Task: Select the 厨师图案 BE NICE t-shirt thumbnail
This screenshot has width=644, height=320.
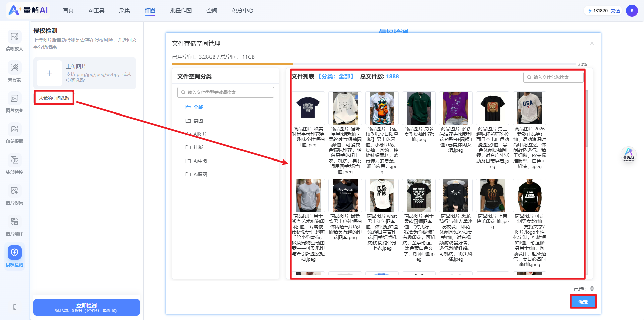Action: [x=419, y=195]
